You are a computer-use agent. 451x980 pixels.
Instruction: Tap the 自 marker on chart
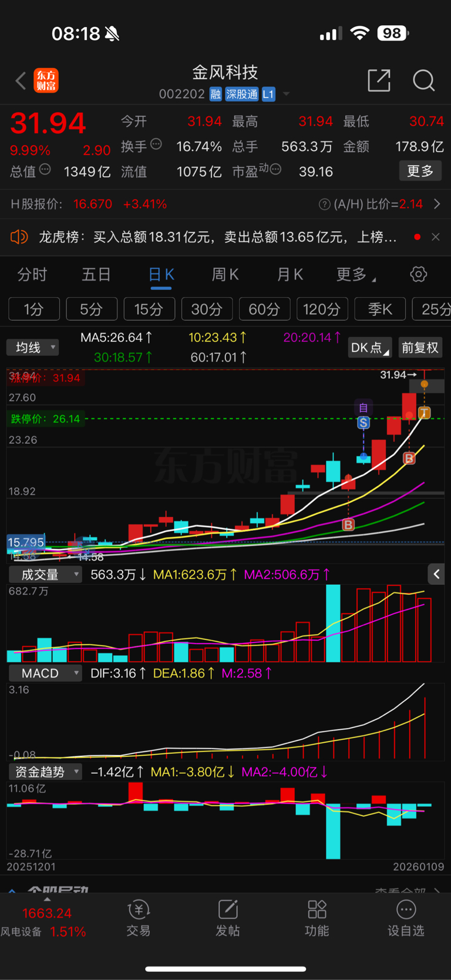click(364, 408)
